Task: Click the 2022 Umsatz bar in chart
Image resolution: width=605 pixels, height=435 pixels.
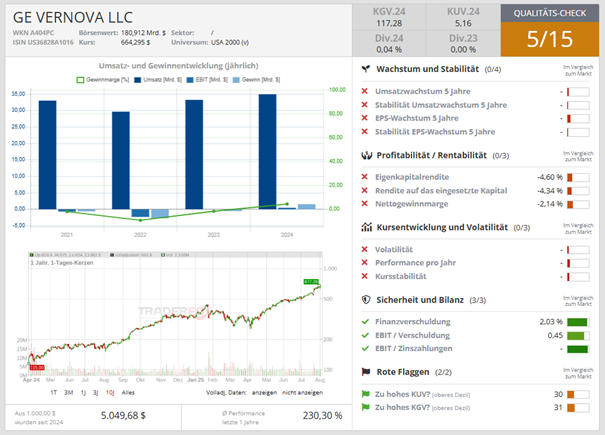Action: click(121, 160)
